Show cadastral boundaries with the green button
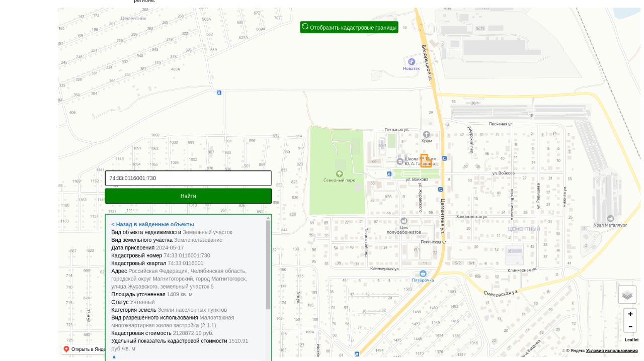This screenshot has width=644, height=361. (x=349, y=27)
